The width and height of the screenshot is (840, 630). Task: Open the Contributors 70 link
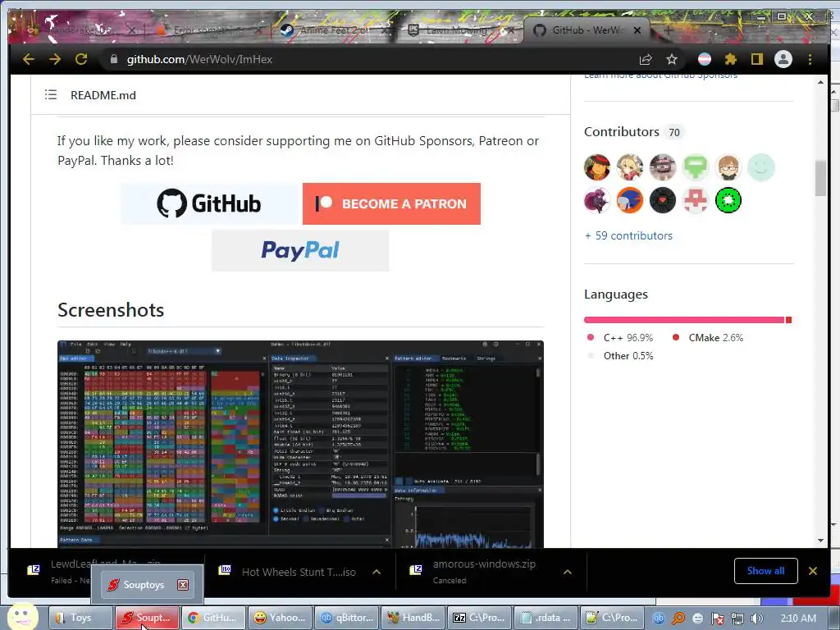(x=633, y=132)
